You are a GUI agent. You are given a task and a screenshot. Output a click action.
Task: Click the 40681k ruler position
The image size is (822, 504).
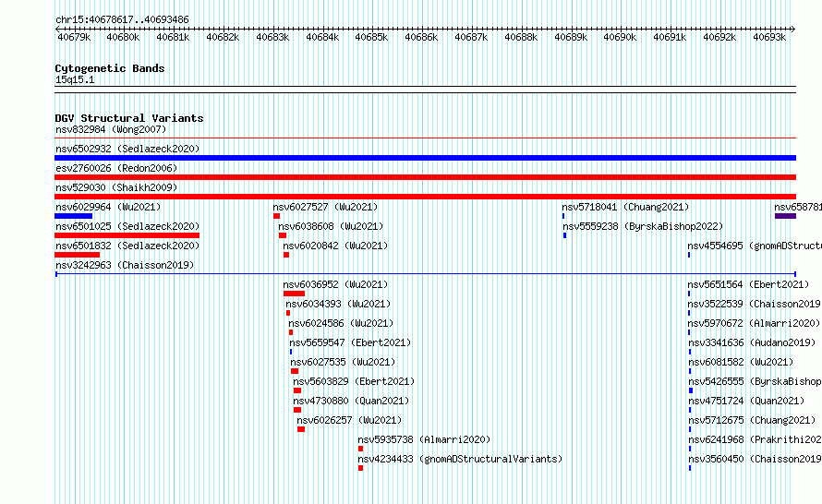[173, 37]
